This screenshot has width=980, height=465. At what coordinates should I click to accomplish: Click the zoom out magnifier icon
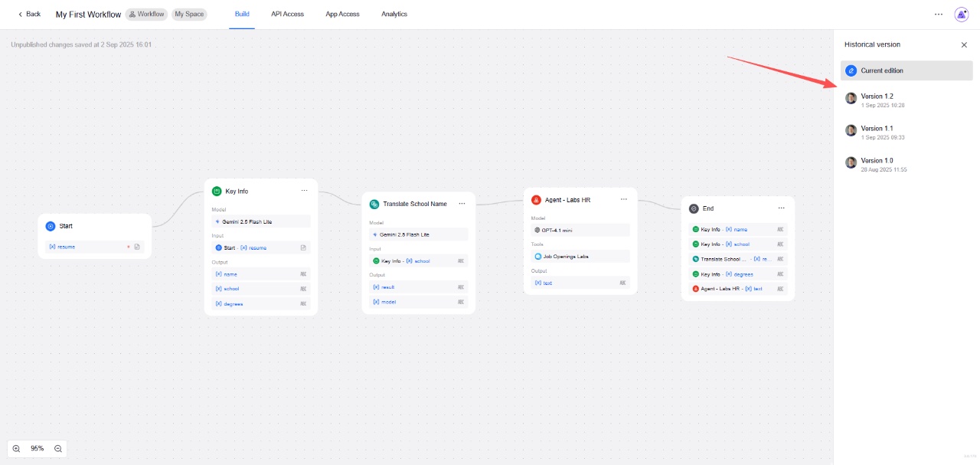coord(57,448)
